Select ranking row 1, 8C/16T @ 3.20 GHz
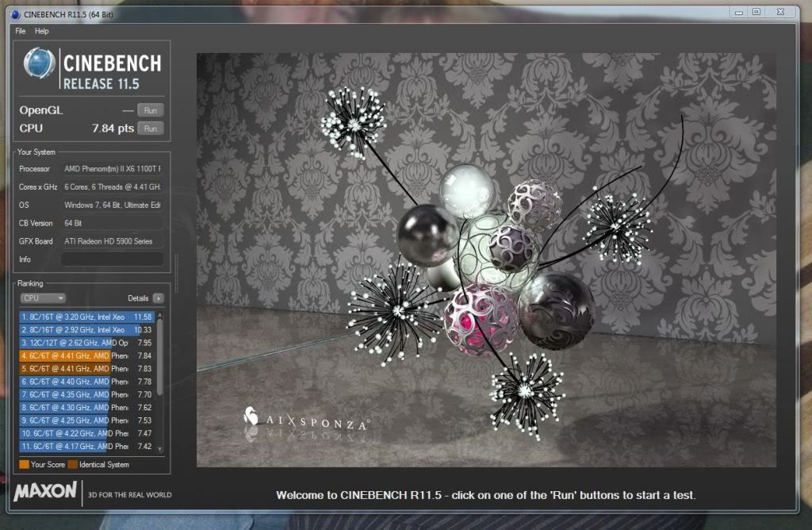812x530 pixels. [x=87, y=317]
